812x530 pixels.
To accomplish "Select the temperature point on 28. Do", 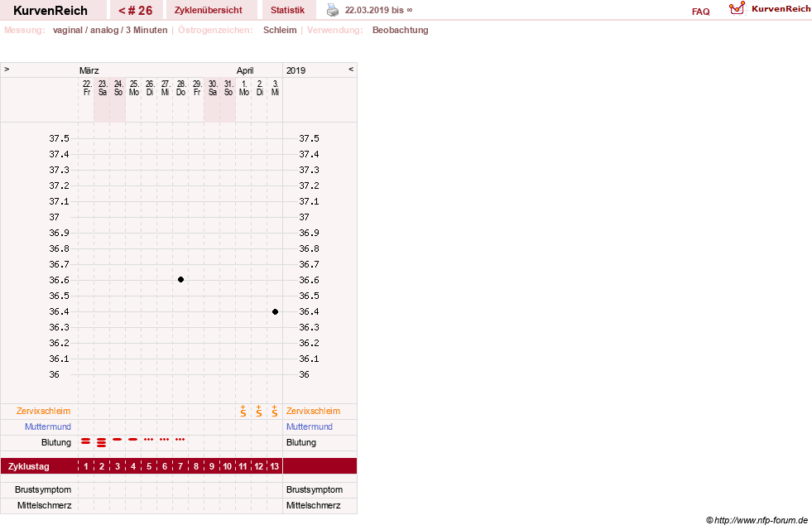I will pyautogui.click(x=180, y=280).
